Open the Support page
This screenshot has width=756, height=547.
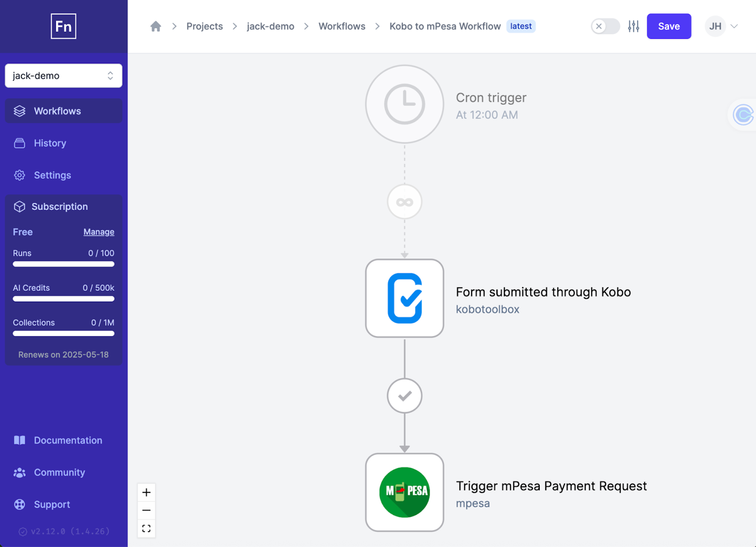coord(63,505)
